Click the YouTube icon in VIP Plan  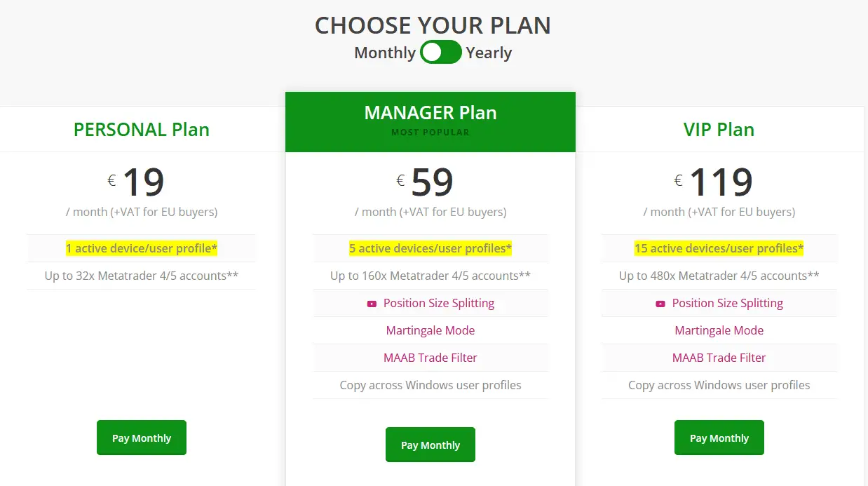(x=660, y=304)
